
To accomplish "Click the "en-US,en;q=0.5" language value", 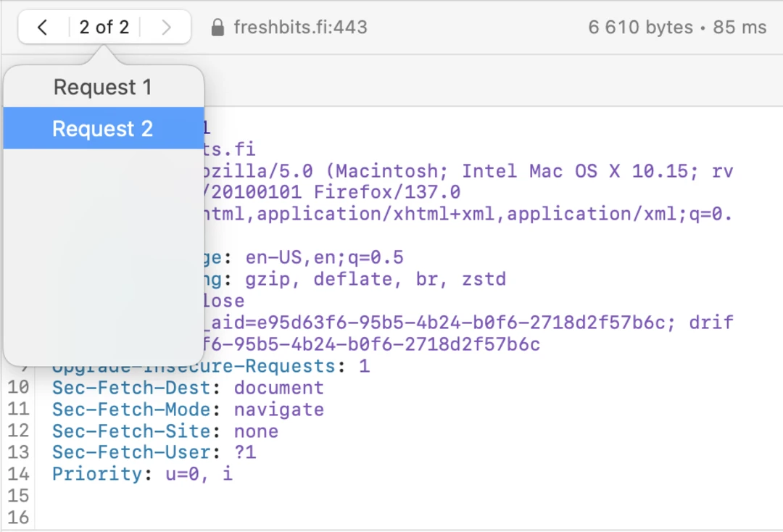I will (x=324, y=257).
